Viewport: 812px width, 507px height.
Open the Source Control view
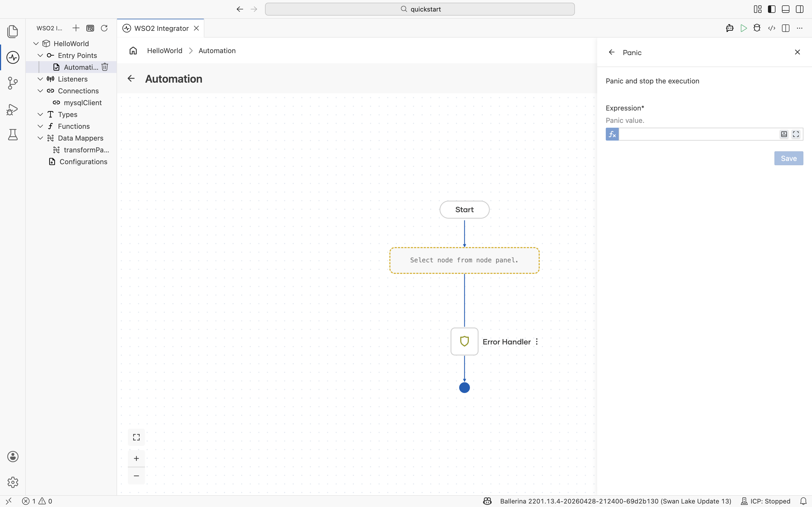13,83
